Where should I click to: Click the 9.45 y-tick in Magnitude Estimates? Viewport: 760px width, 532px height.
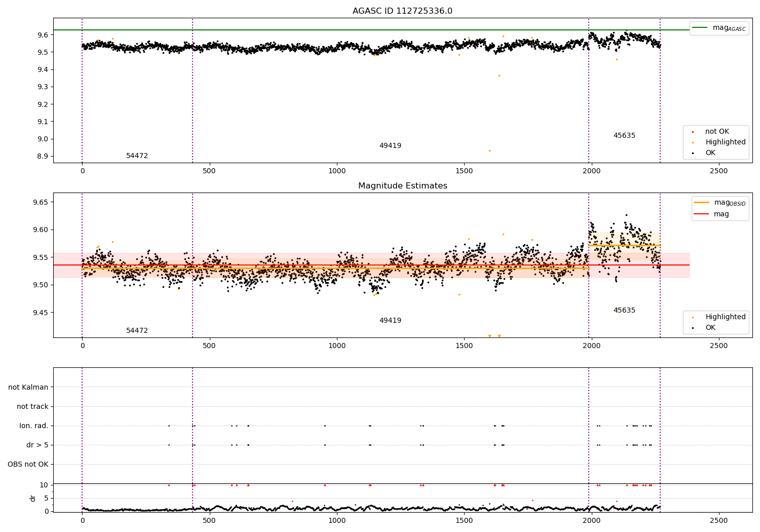(x=41, y=313)
